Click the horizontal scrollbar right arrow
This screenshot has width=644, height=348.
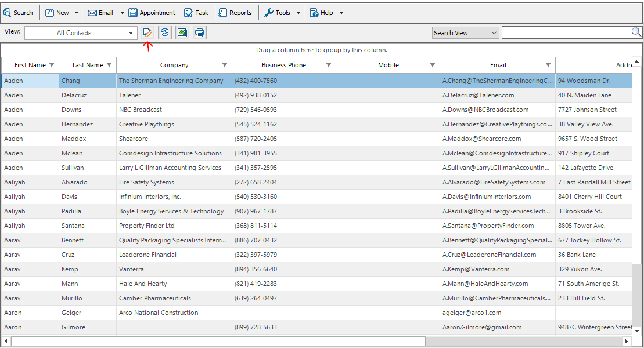click(x=627, y=342)
